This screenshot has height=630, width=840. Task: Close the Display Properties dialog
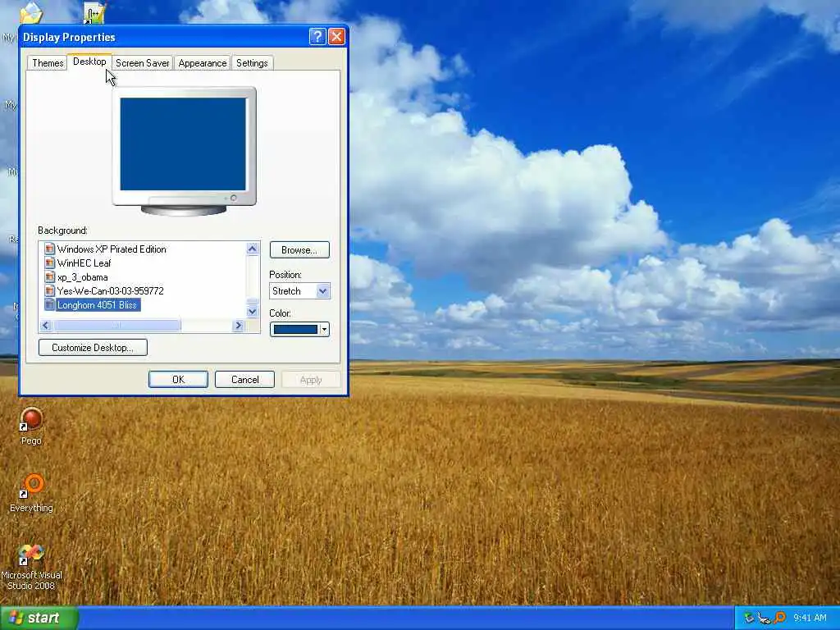[336, 36]
